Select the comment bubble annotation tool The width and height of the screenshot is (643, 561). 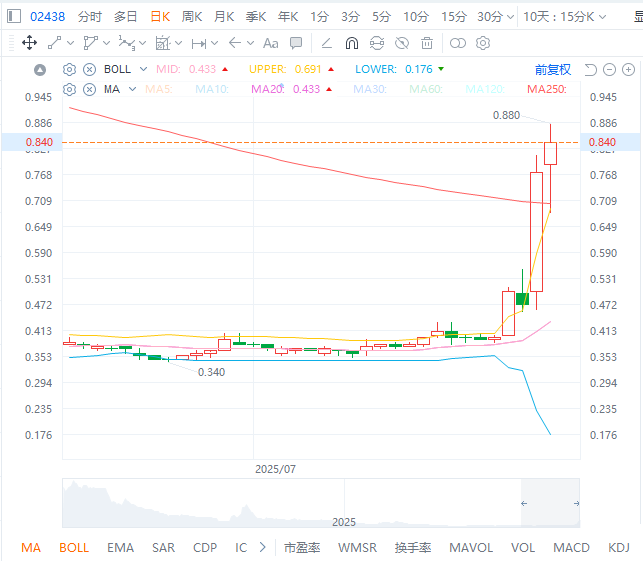coord(296,43)
